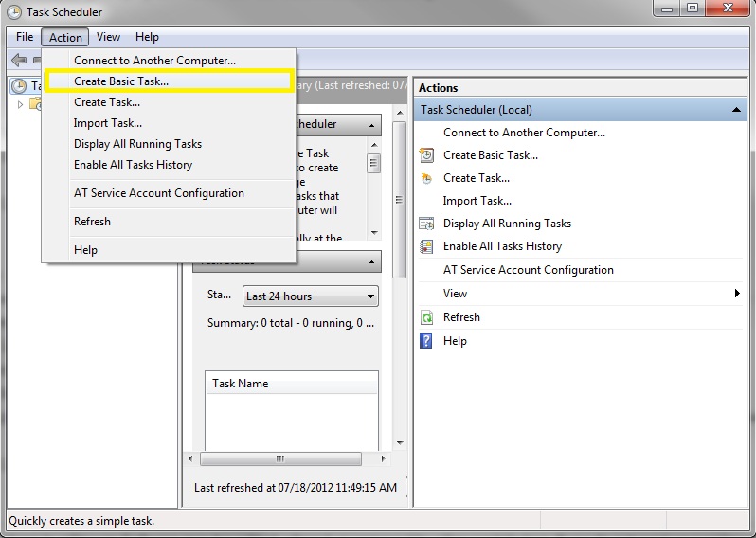Click the blue Help question mark icon
This screenshot has width=756, height=538.
(x=426, y=341)
